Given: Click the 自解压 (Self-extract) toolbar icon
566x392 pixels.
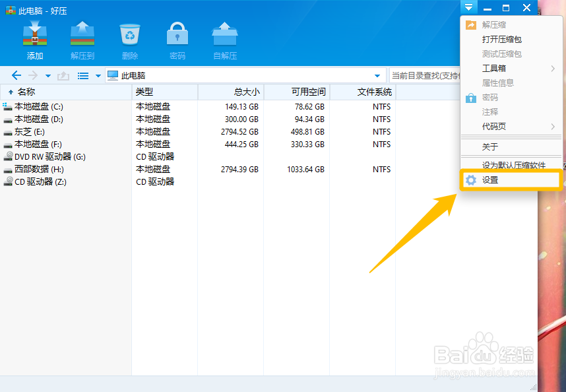Looking at the screenshot, I should click(224, 34).
